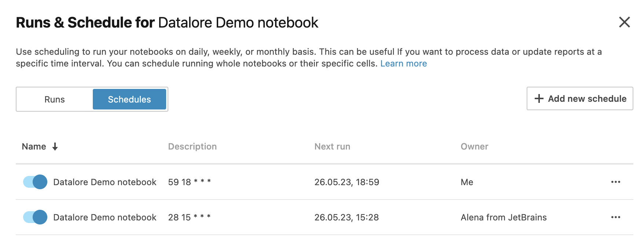The height and width of the screenshot is (241, 644).
Task: Open three-dot menu for schedule owned by Me
Action: (615, 182)
